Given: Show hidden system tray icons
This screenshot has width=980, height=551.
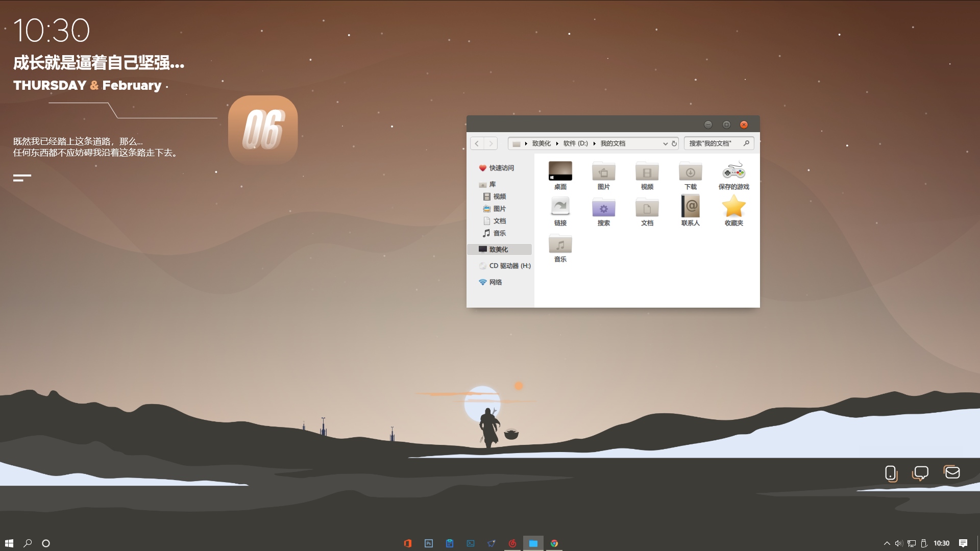Looking at the screenshot, I should (887, 543).
